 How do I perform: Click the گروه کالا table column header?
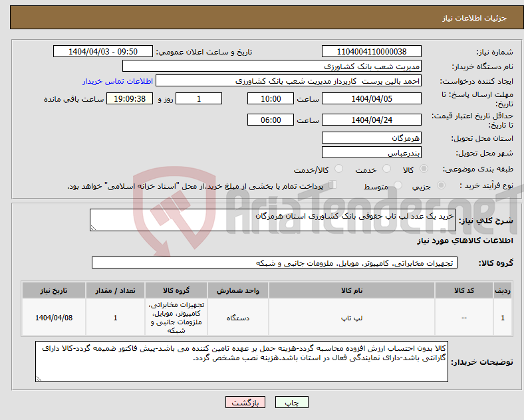[x=176, y=290]
